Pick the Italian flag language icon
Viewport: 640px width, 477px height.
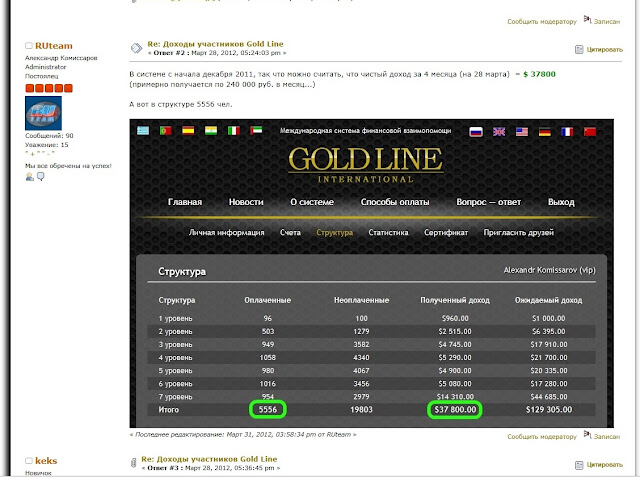pyautogui.click(x=233, y=131)
